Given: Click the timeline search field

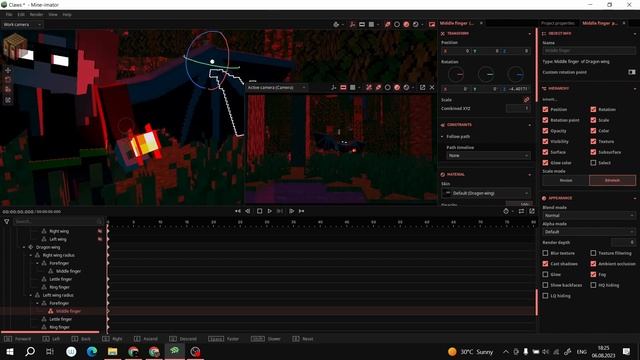Looking at the screenshot, I should pos(57,221).
